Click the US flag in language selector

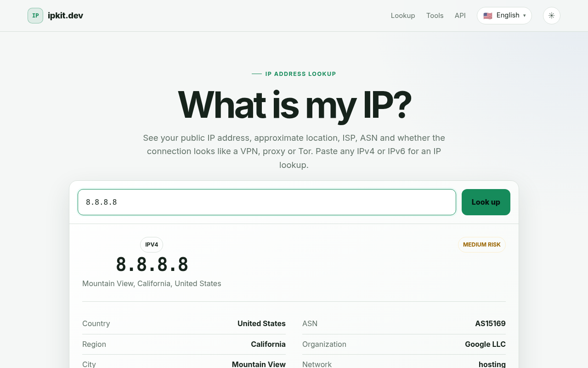point(488,16)
